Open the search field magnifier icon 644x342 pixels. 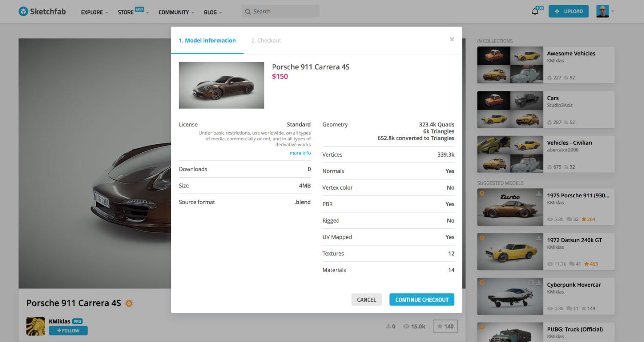coord(248,12)
